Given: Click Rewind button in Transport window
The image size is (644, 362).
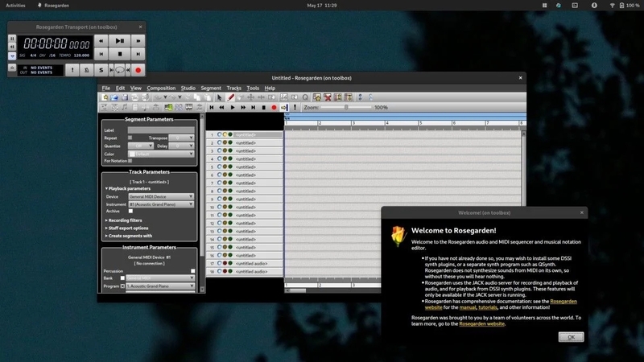Looking at the screenshot, I should point(101,41).
